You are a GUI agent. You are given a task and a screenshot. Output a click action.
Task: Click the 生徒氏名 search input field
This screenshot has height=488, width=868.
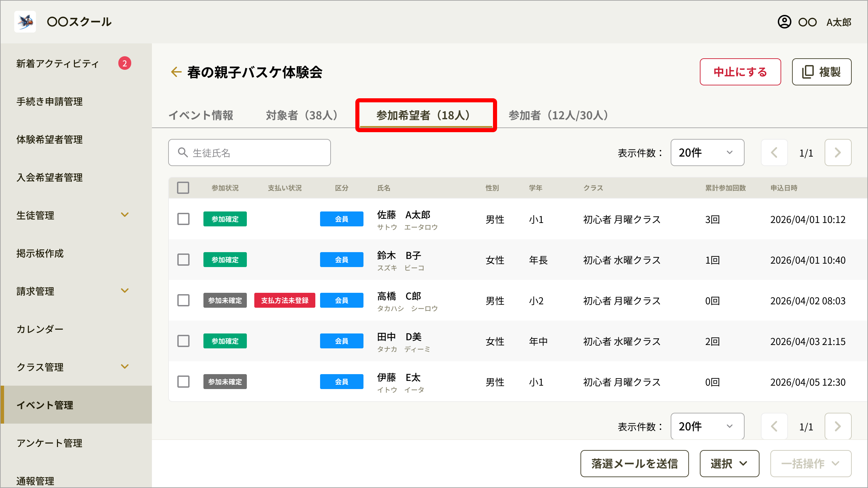[250, 152]
